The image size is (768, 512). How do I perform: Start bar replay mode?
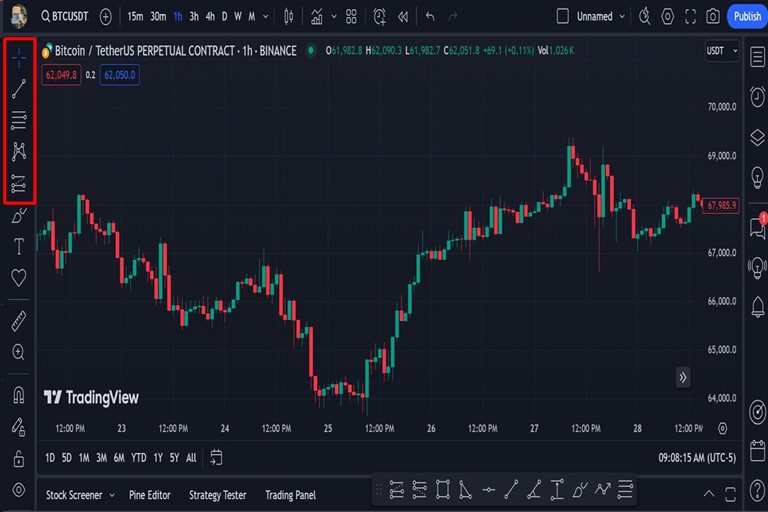click(403, 17)
